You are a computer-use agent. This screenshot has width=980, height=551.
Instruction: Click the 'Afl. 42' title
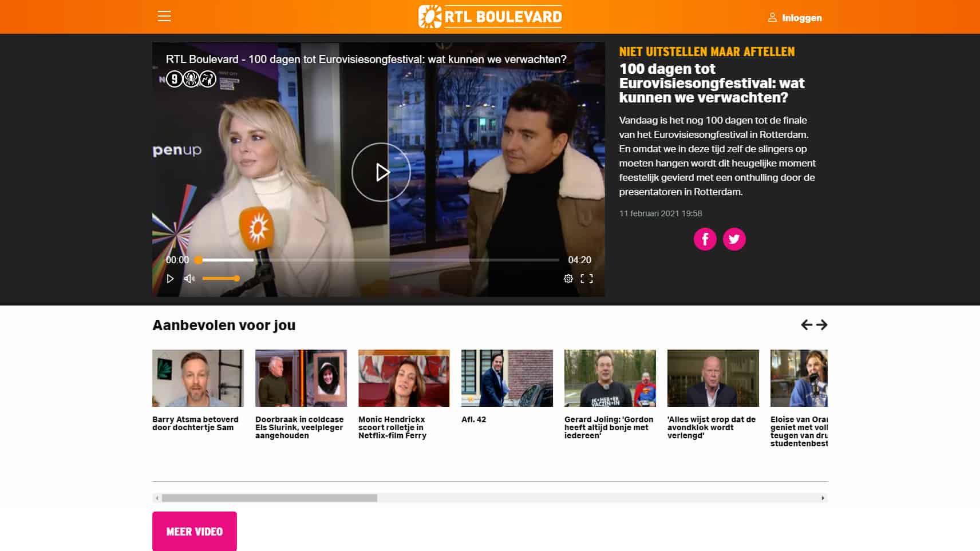473,419
